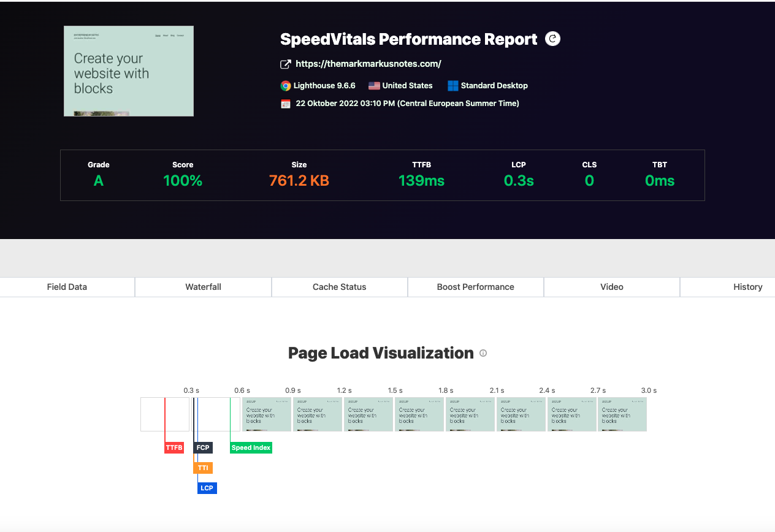Click the CLS value 0
775x532 pixels.
[589, 181]
